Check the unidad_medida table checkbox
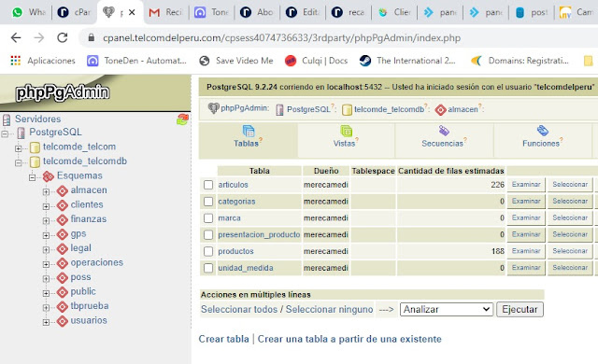 [x=208, y=268]
